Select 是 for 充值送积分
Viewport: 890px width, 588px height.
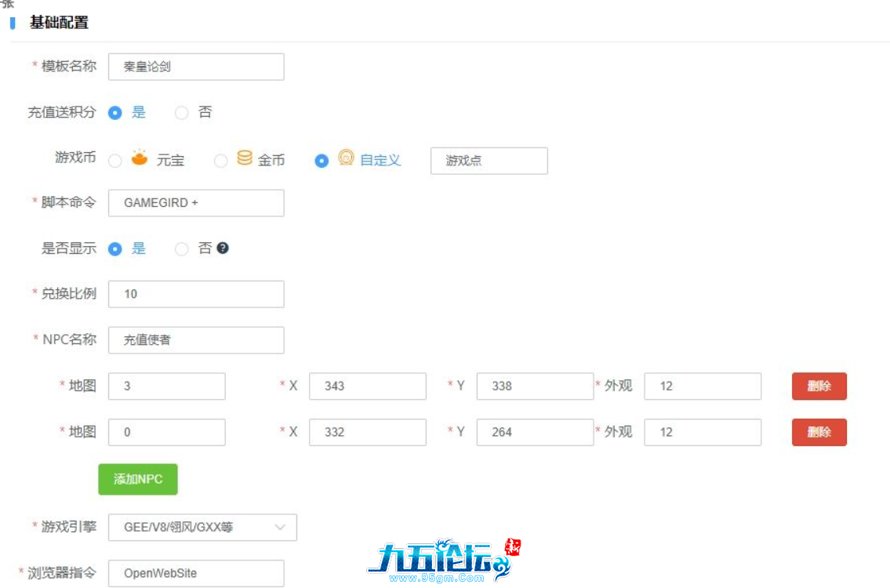[x=115, y=112]
